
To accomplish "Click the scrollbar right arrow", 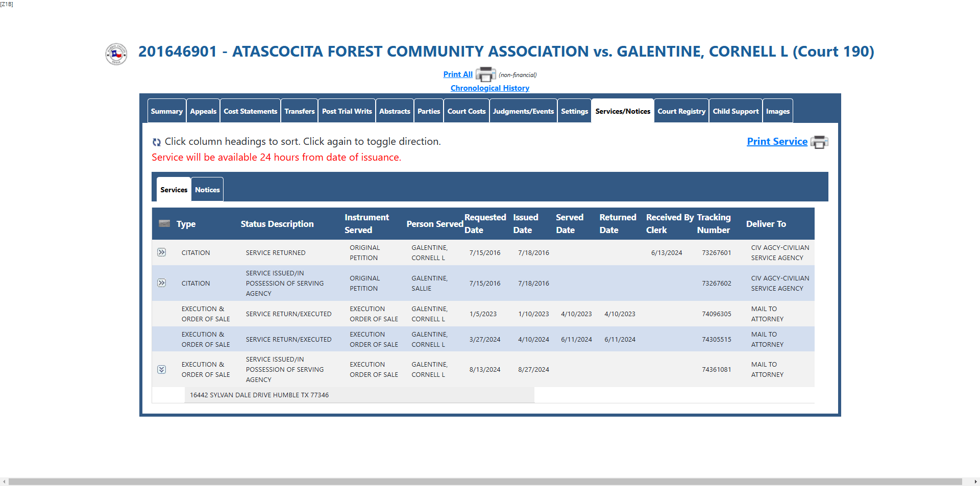I will (975, 481).
